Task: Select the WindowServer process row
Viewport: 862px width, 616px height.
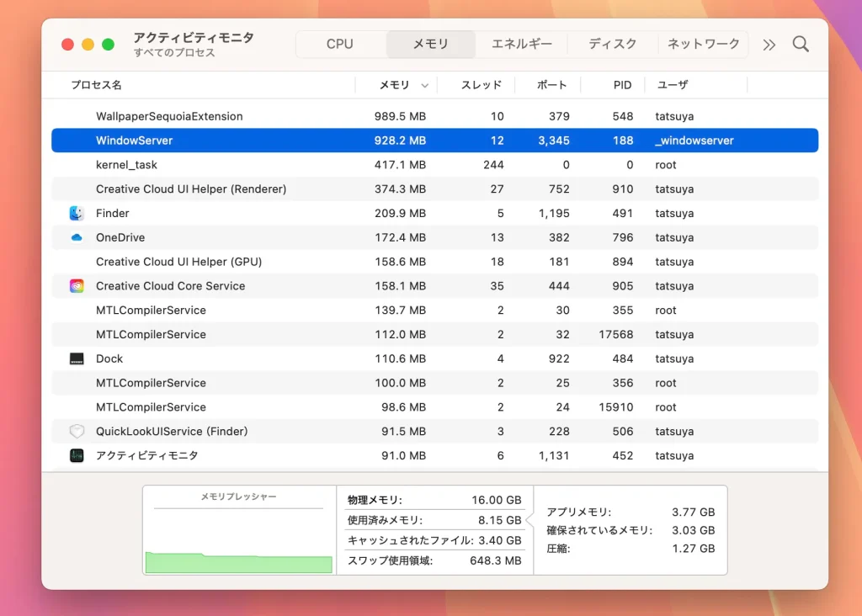Action: point(337,140)
